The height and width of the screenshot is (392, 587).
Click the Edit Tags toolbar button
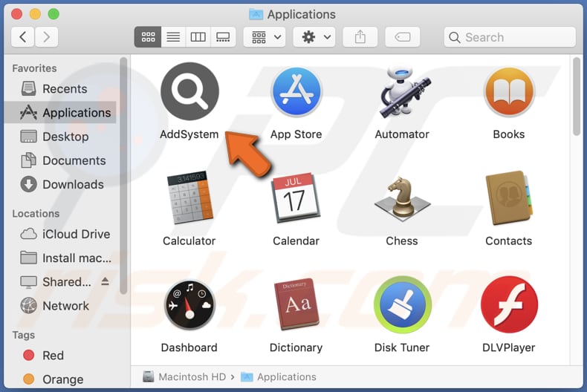tap(403, 37)
